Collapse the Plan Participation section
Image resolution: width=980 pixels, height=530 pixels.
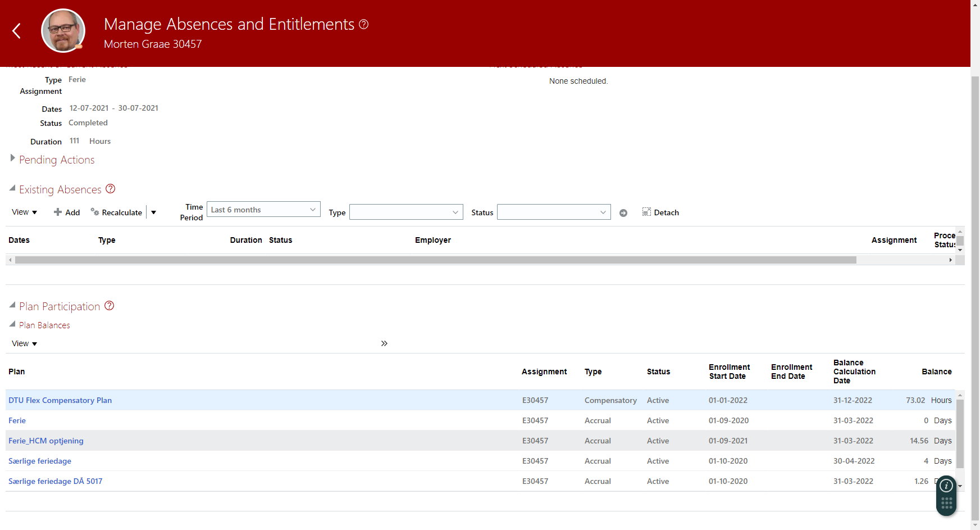[x=12, y=305]
